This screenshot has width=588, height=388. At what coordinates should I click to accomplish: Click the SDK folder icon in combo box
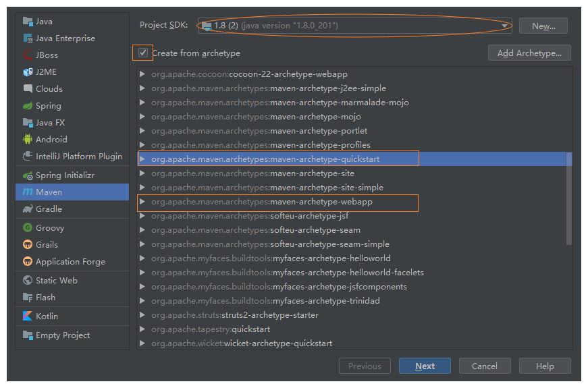[207, 26]
